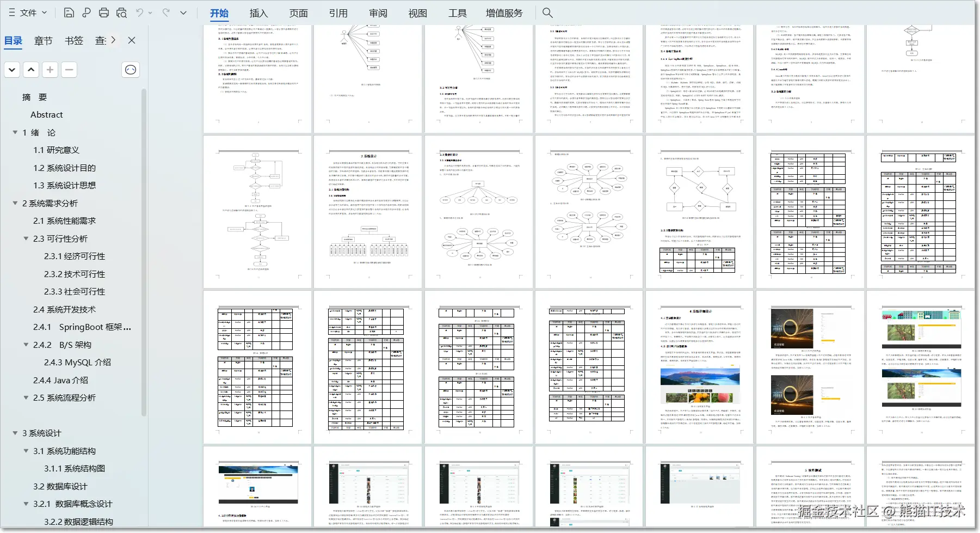
Task: Switch to the 开始 ribbon tab
Action: tap(219, 13)
